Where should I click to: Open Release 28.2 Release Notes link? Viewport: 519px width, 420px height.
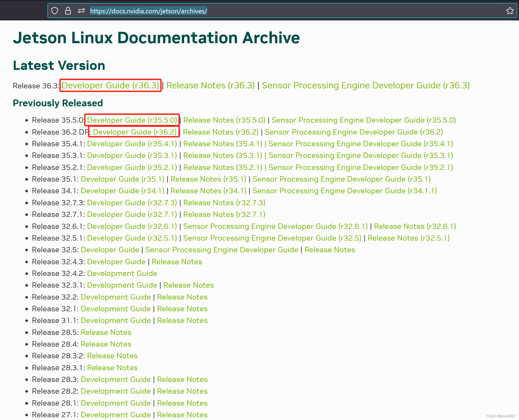182,391
